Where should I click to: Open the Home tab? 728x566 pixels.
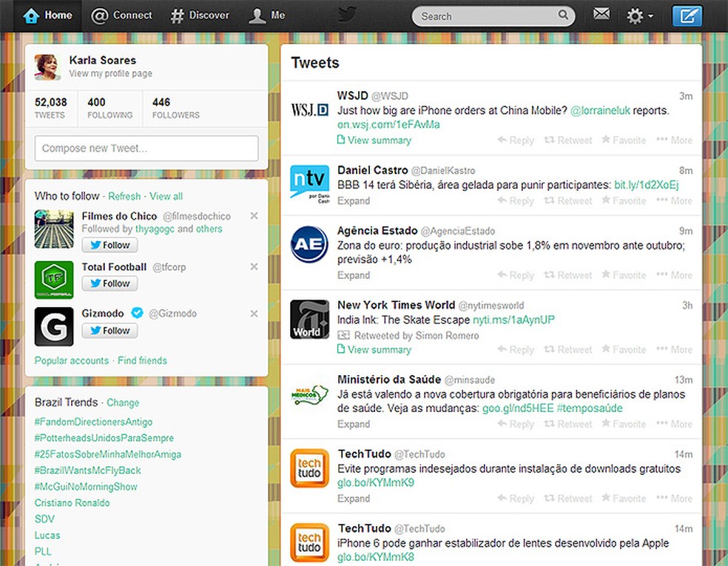(47, 16)
